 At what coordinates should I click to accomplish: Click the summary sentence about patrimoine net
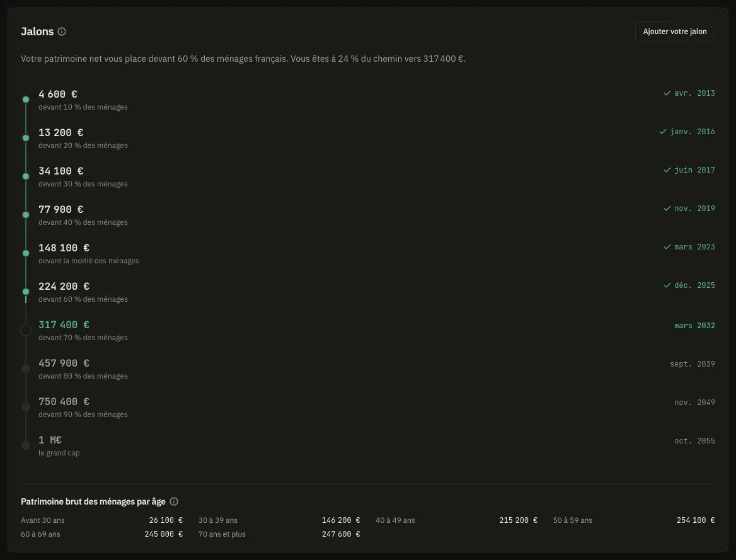point(243,59)
